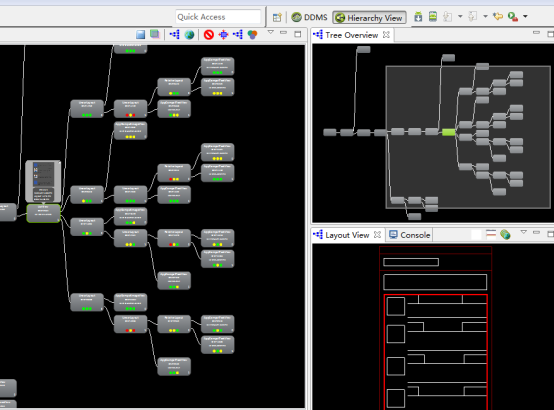Screen dimensions: 554x410
Task: Click the Request Layout crosshair icon
Action: point(223,35)
